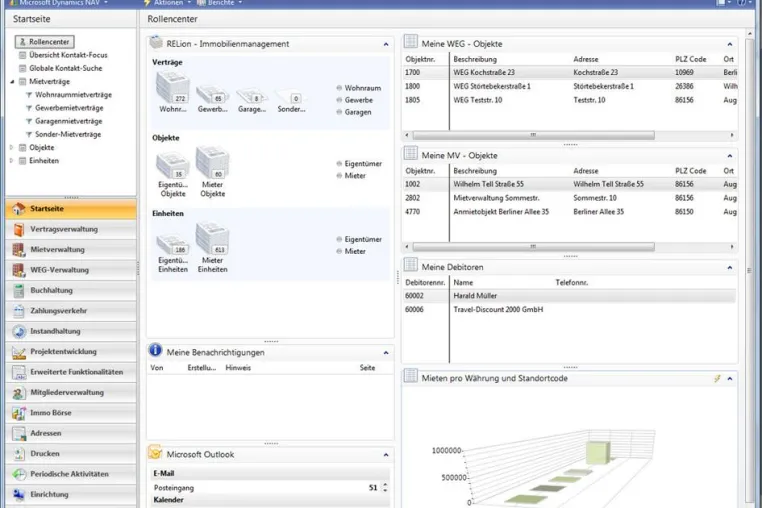Click the Periodische Aktivitäten icon

[x=18, y=474]
